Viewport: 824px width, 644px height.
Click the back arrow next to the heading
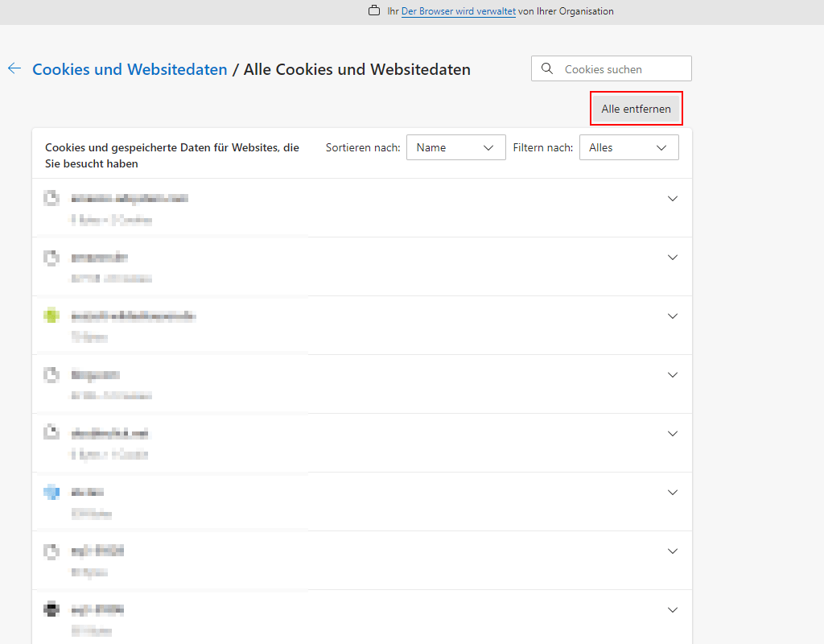(14, 68)
